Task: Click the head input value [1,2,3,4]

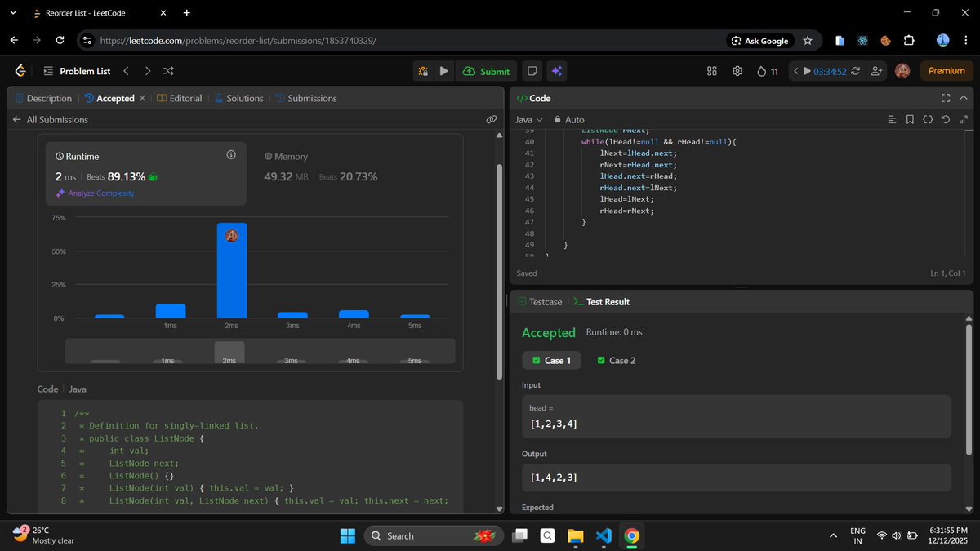Action: click(x=555, y=425)
